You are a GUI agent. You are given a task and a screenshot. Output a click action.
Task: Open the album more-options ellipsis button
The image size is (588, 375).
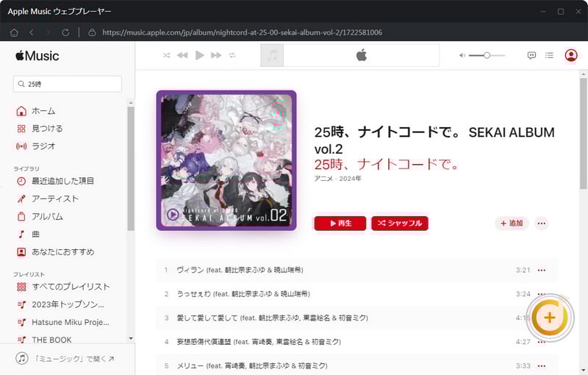tap(542, 224)
